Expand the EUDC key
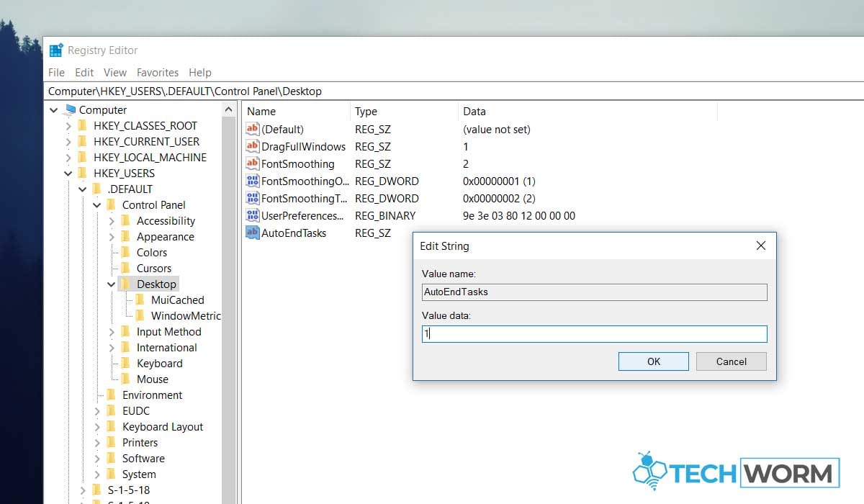Viewport: 864px width, 504px height. coord(97,411)
